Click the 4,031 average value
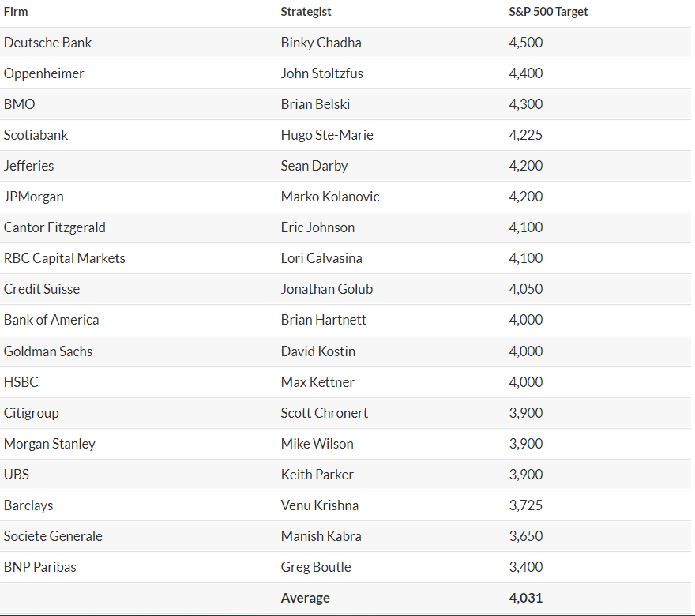Screen dimensions: 695x616 click(526, 598)
